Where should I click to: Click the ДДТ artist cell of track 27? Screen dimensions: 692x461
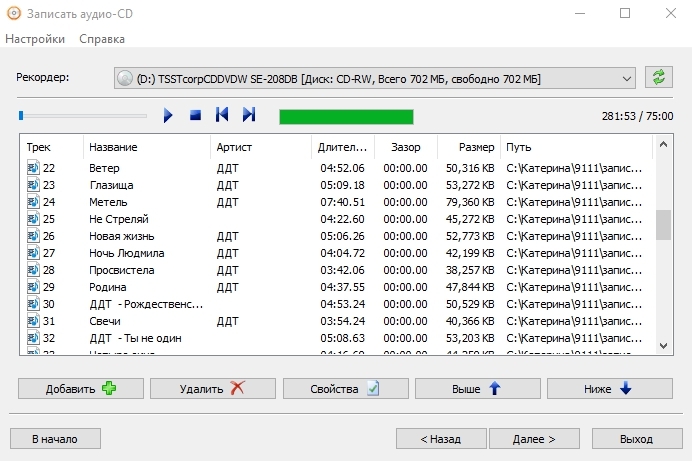point(227,253)
